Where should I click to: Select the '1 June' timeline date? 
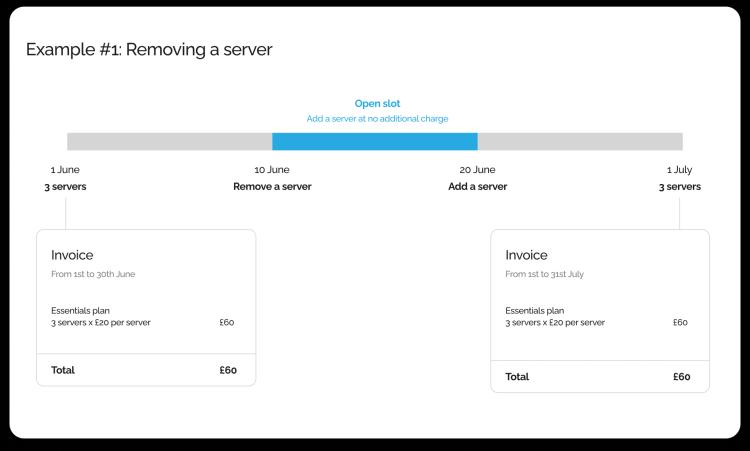[x=65, y=169]
